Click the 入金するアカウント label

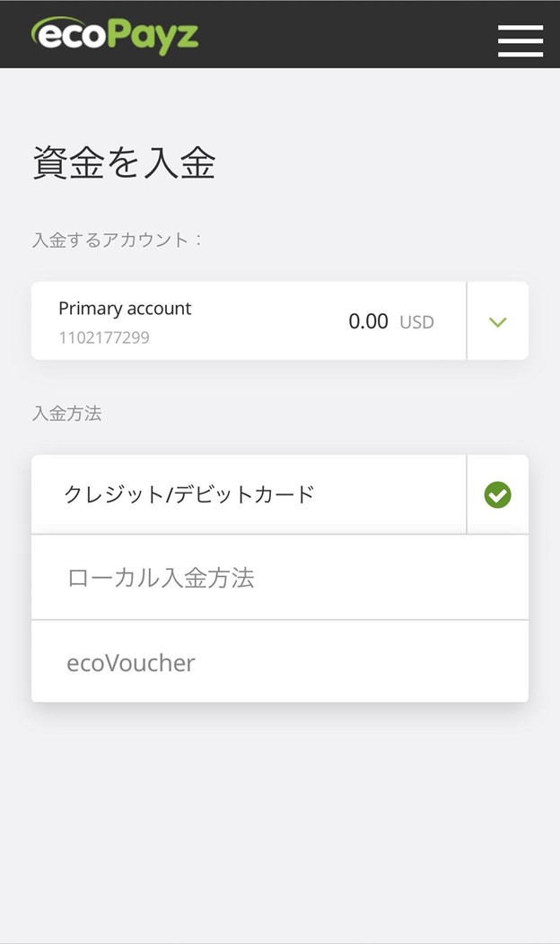[118, 240]
